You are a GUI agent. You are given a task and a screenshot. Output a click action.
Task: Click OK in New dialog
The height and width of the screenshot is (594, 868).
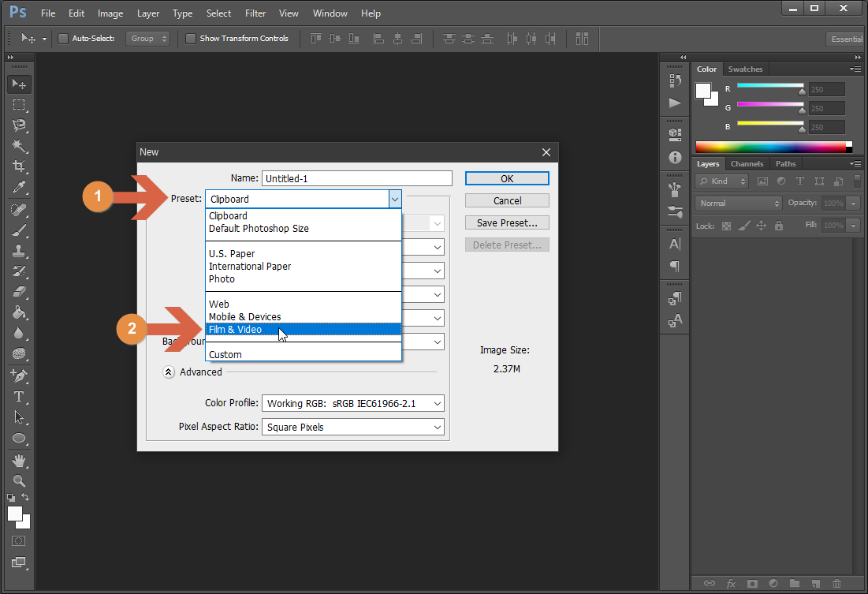507,178
